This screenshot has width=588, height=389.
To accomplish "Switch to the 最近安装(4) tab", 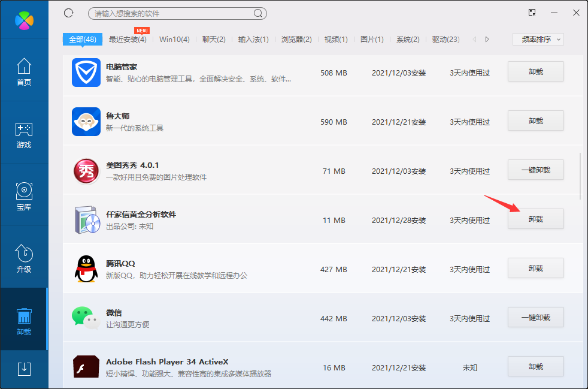I will (x=128, y=40).
